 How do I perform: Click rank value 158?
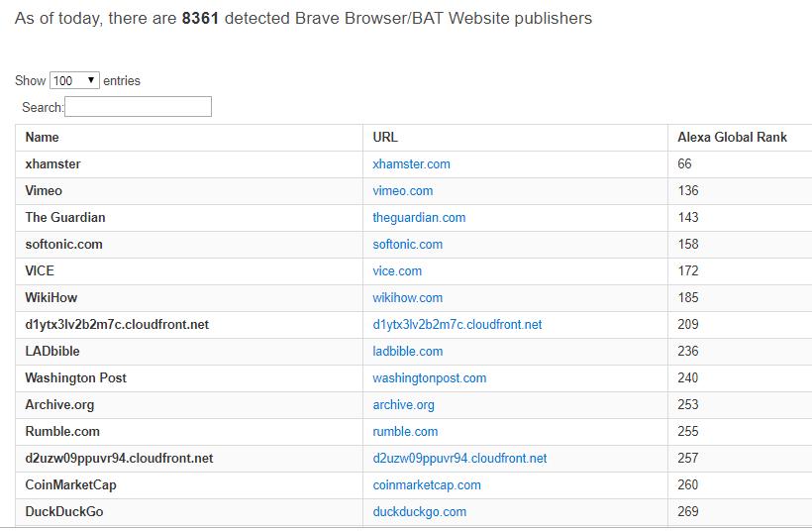click(688, 245)
